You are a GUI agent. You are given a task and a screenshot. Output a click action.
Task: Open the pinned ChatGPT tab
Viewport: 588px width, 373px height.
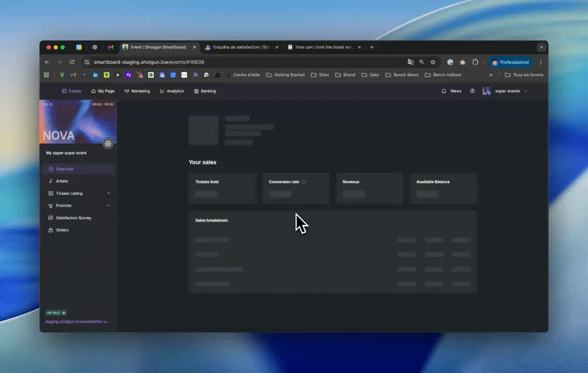coord(95,47)
